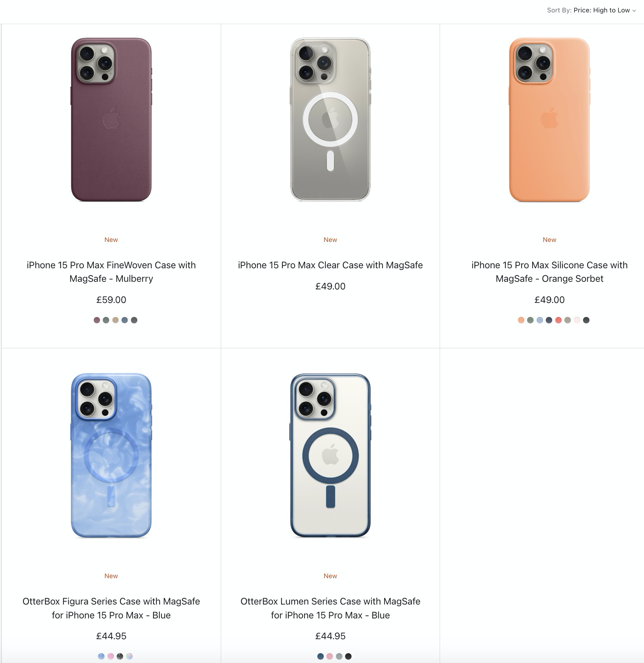Open the Sort By dropdown menu
Screen dimensions: 644x663
coord(591,10)
